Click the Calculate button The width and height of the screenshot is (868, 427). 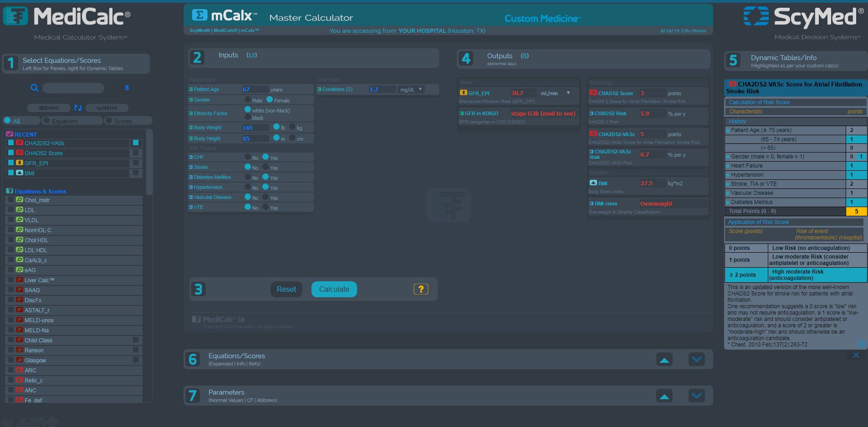point(334,289)
